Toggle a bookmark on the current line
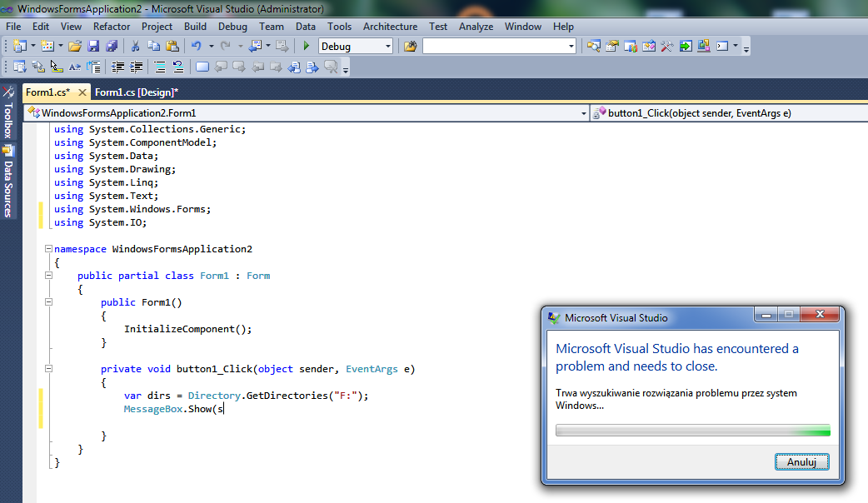Screen dimensions: 868x503 point(202,67)
